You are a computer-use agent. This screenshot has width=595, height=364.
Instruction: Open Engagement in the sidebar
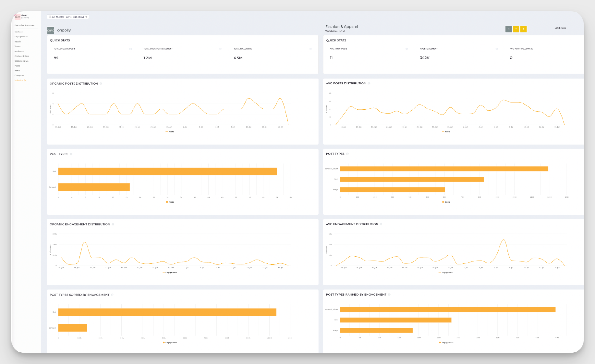21,37
